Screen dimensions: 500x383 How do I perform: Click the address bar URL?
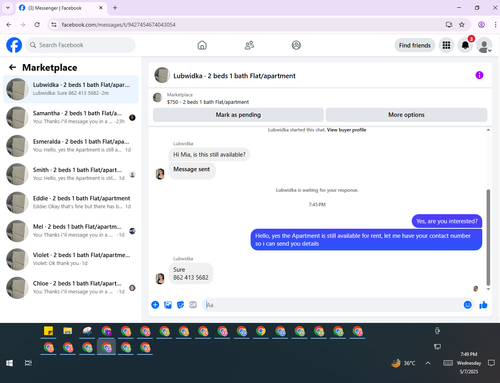click(118, 25)
